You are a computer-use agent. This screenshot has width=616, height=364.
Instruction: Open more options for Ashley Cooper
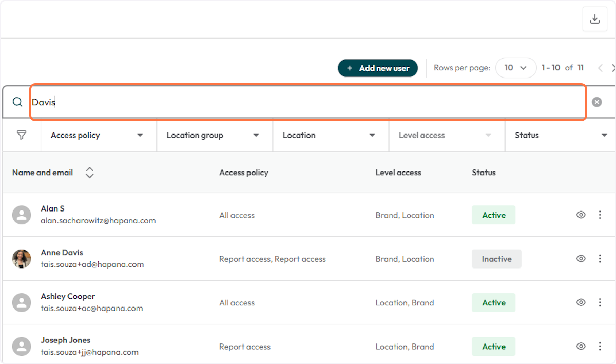(x=600, y=303)
